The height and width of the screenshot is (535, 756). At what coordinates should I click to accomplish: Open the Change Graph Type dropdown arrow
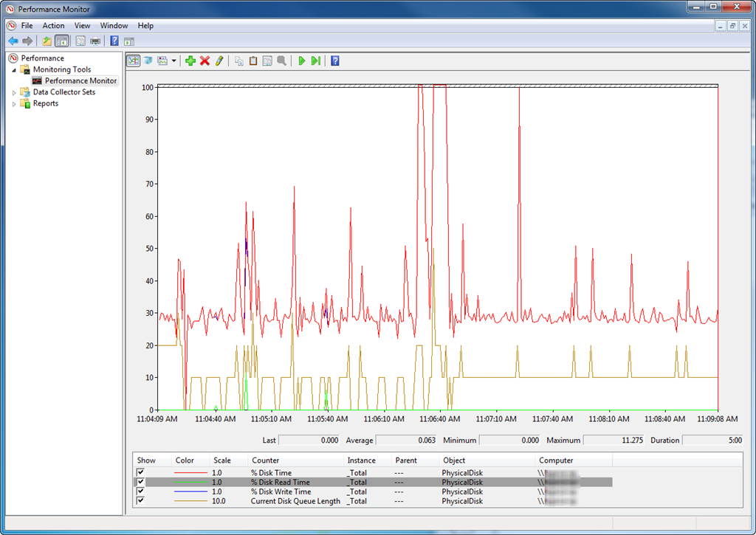[x=174, y=61]
